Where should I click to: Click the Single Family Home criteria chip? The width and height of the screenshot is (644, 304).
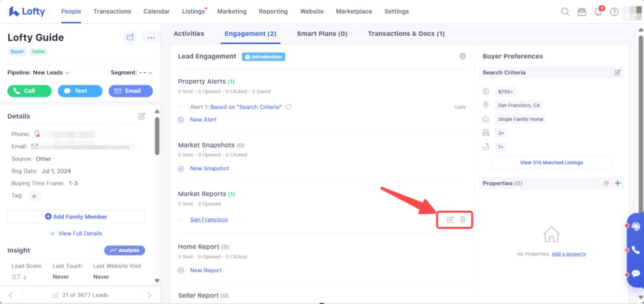click(x=520, y=119)
